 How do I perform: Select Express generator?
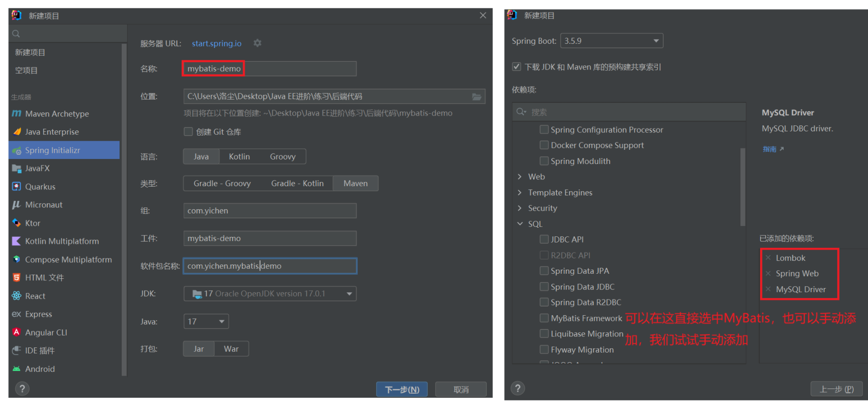coord(64,314)
